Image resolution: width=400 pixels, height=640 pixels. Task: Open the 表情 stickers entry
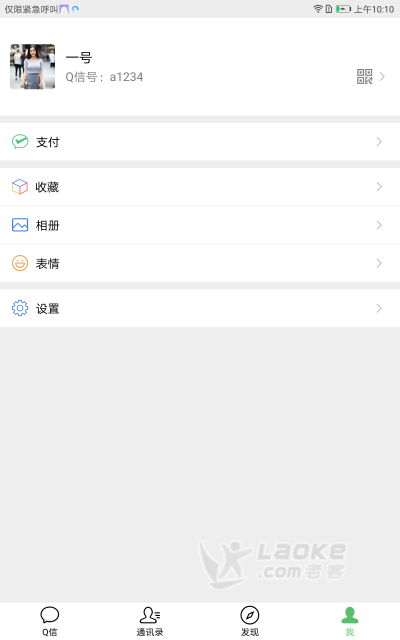click(200, 263)
